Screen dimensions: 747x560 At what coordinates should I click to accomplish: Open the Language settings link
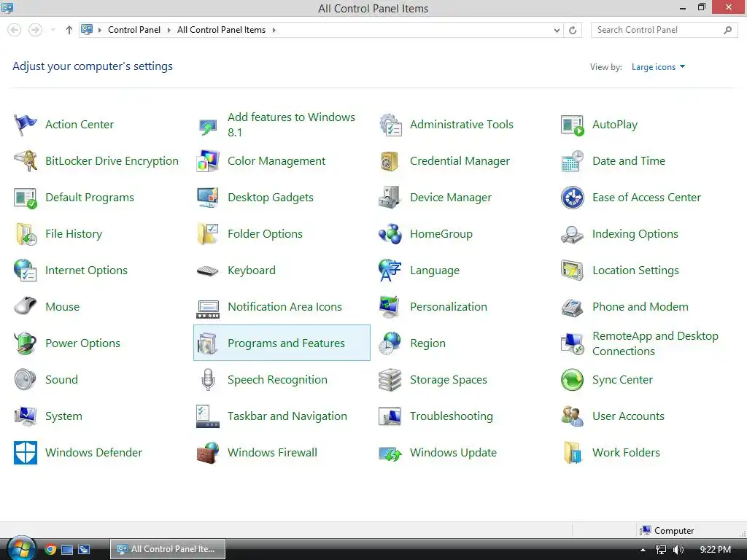click(435, 271)
